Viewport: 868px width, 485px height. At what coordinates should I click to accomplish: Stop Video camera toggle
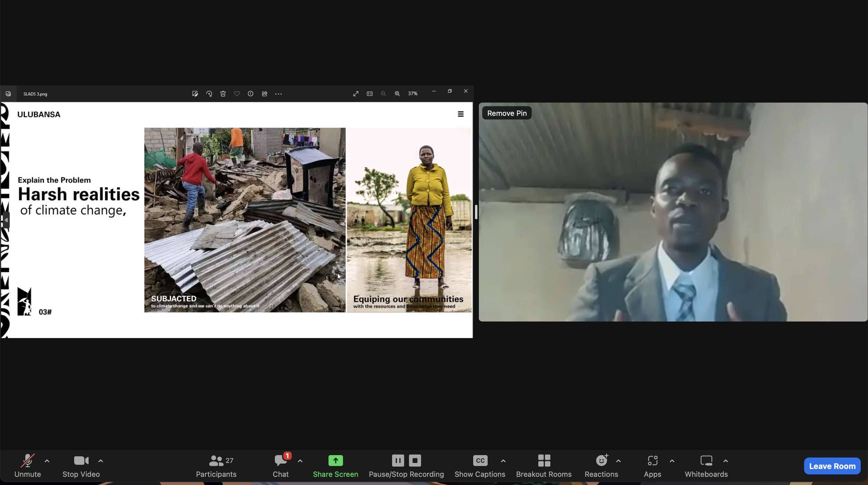(x=81, y=466)
